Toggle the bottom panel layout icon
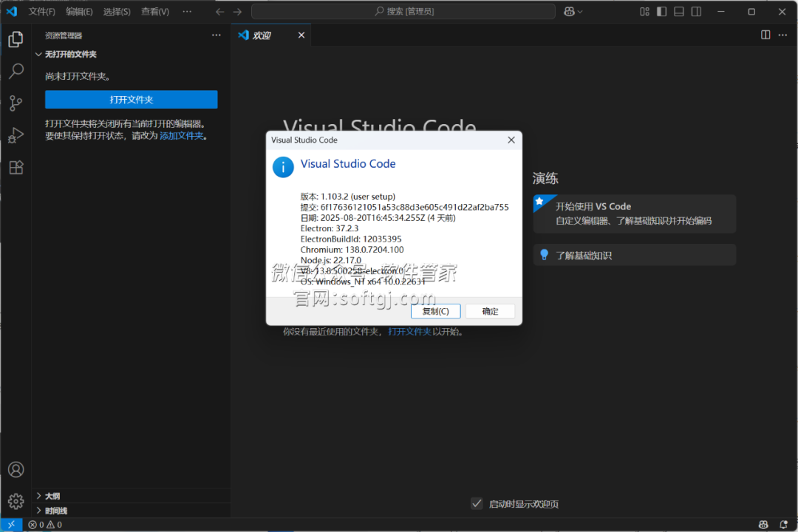Image resolution: width=798 pixels, height=532 pixels. point(679,12)
